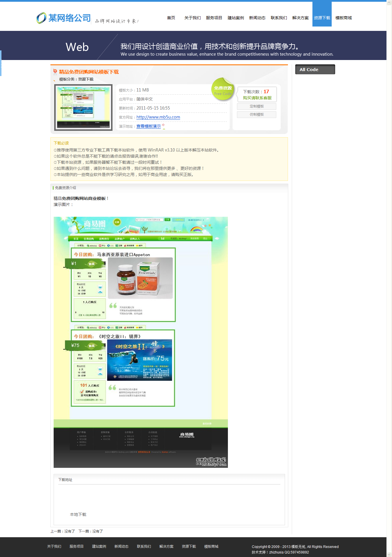Click 购买请联系客服 green text
The image size is (392, 557).
coord(257,98)
